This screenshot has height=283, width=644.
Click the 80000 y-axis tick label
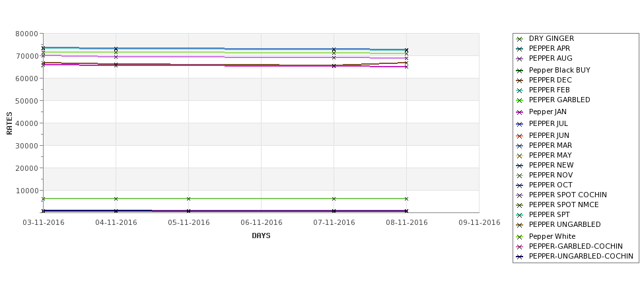pyautogui.click(x=26, y=34)
